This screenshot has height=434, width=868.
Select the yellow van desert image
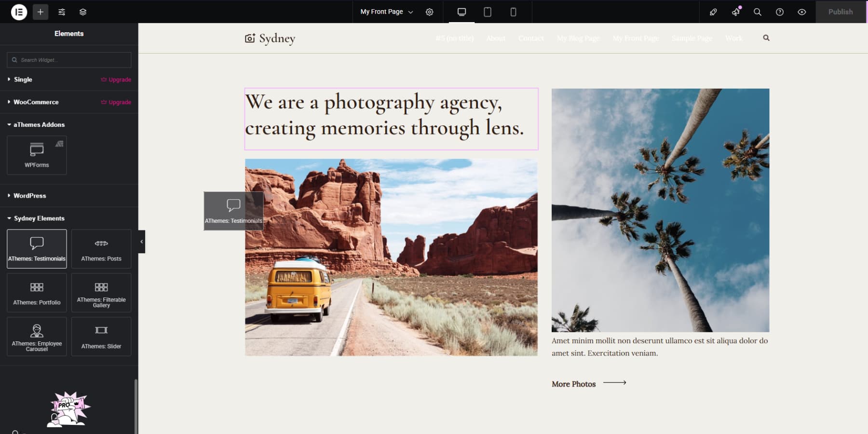click(x=391, y=258)
